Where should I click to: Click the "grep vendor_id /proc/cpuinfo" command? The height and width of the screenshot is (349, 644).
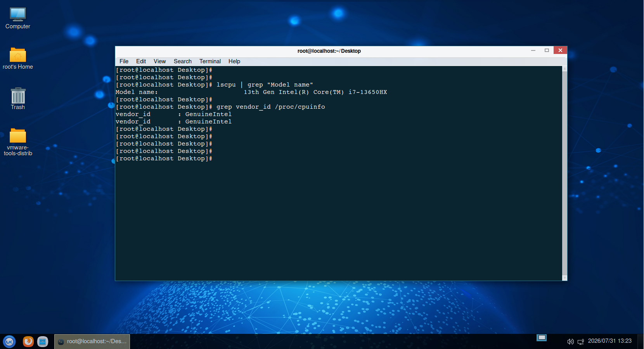[x=270, y=107]
